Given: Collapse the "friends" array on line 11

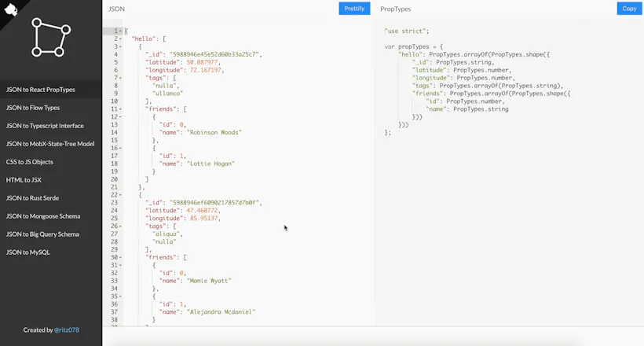Looking at the screenshot, I should (x=120, y=109).
